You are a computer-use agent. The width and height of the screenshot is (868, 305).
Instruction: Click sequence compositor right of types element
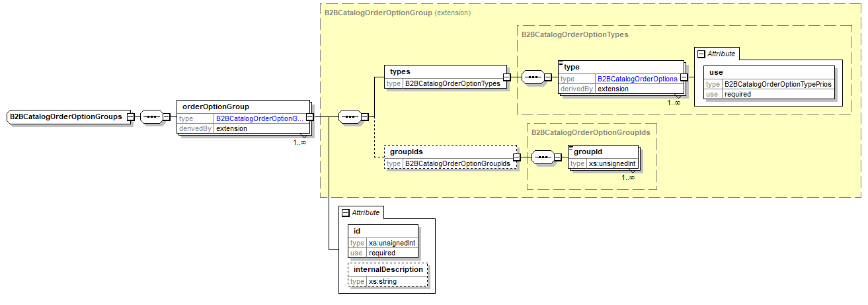coord(532,77)
